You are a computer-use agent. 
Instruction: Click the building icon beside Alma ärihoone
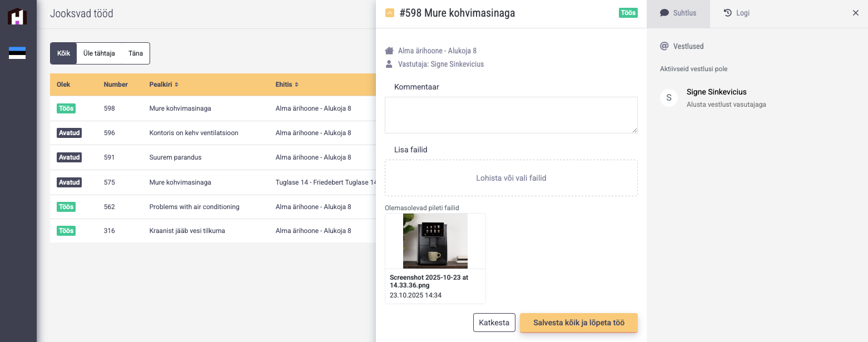click(x=389, y=51)
